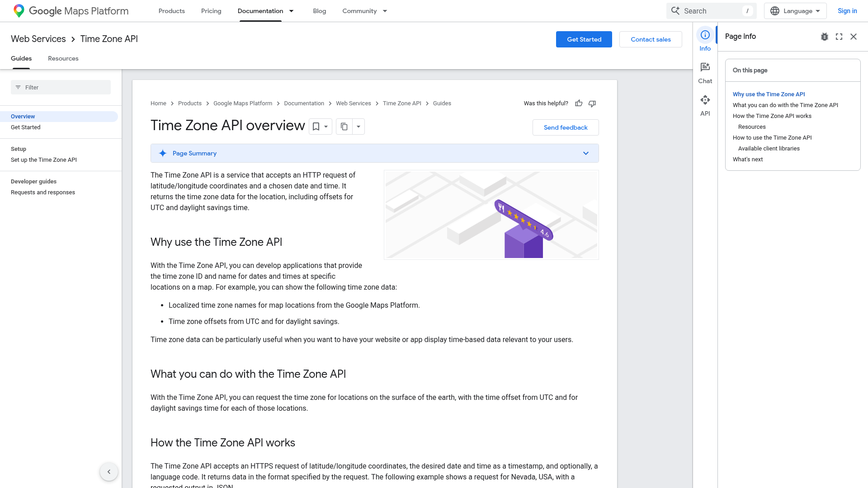Jump to Why use the Time Zone API
Image resolution: width=868 pixels, height=488 pixels.
pyautogui.click(x=769, y=94)
